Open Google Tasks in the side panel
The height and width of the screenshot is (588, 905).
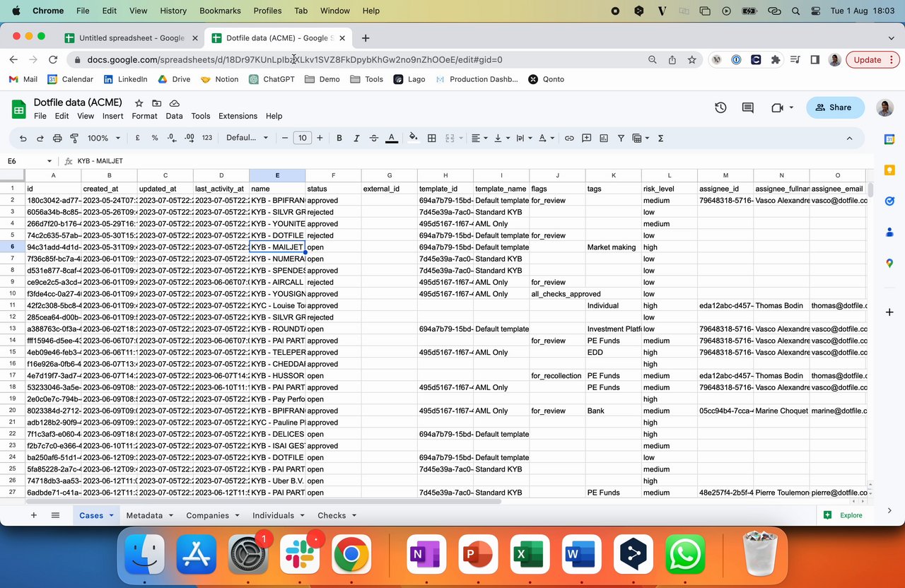pos(889,201)
